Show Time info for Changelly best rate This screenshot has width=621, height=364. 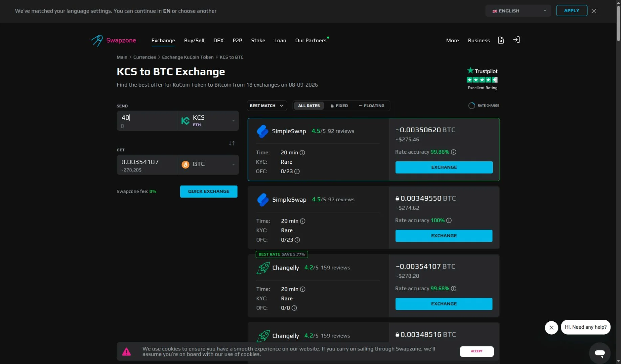(303, 289)
